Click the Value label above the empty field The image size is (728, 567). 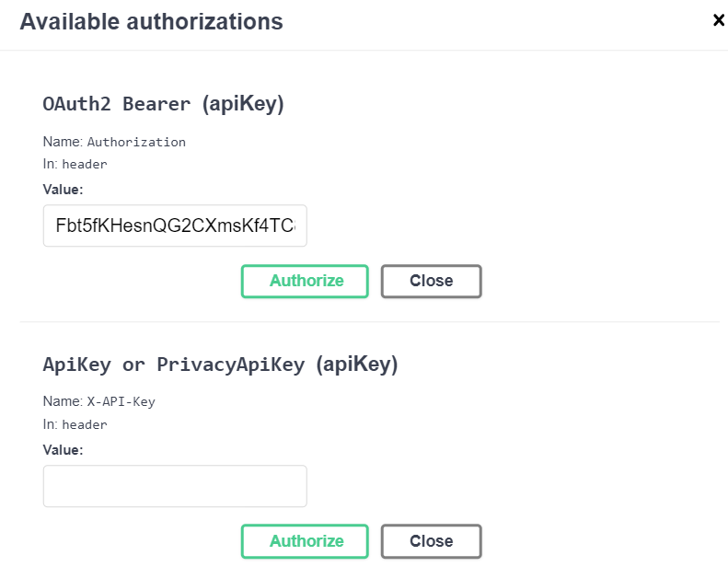point(63,450)
